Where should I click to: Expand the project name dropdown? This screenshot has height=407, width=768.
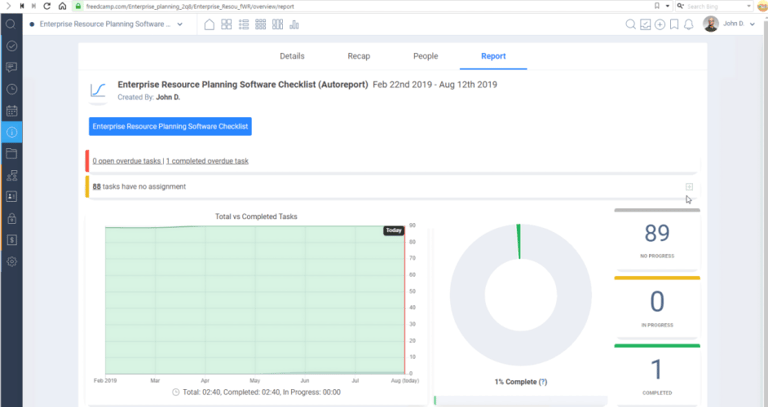coord(180,24)
